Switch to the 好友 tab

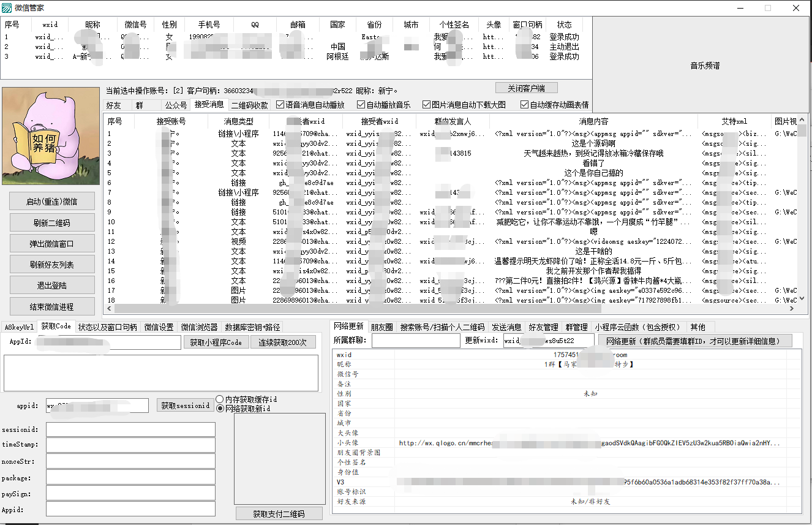click(113, 105)
